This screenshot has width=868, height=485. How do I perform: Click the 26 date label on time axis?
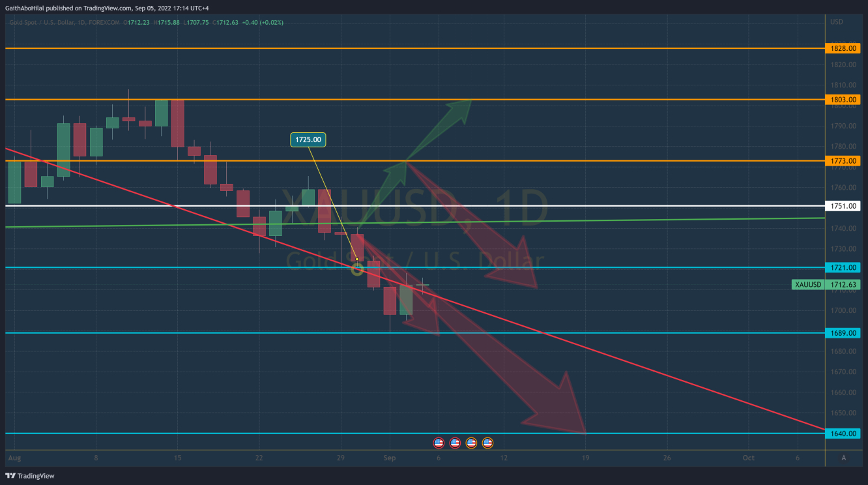pyautogui.click(x=667, y=458)
